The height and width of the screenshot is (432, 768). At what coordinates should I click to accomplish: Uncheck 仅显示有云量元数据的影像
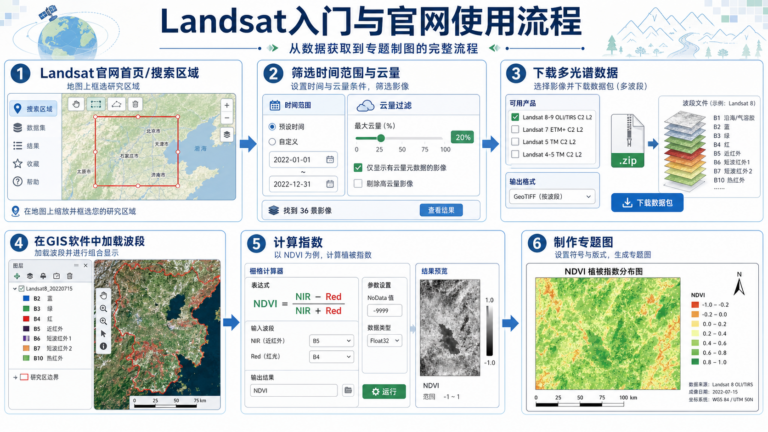[358, 168]
